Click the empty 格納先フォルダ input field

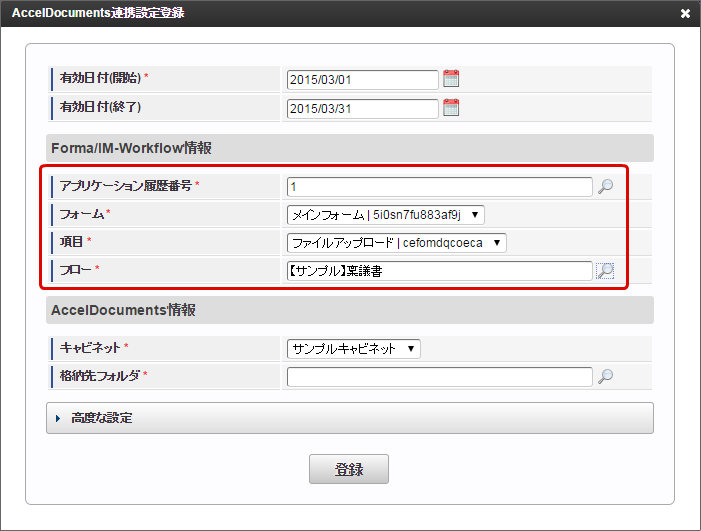pos(439,377)
